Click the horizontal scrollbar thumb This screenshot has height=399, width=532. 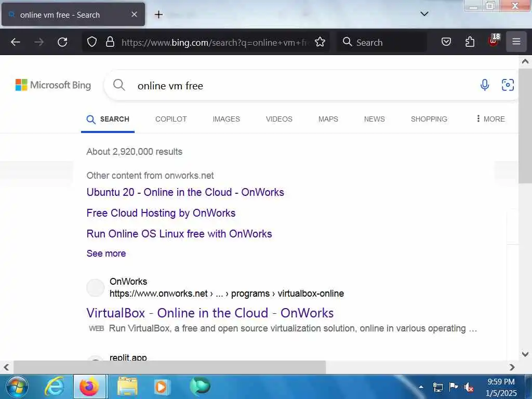pos(169,367)
